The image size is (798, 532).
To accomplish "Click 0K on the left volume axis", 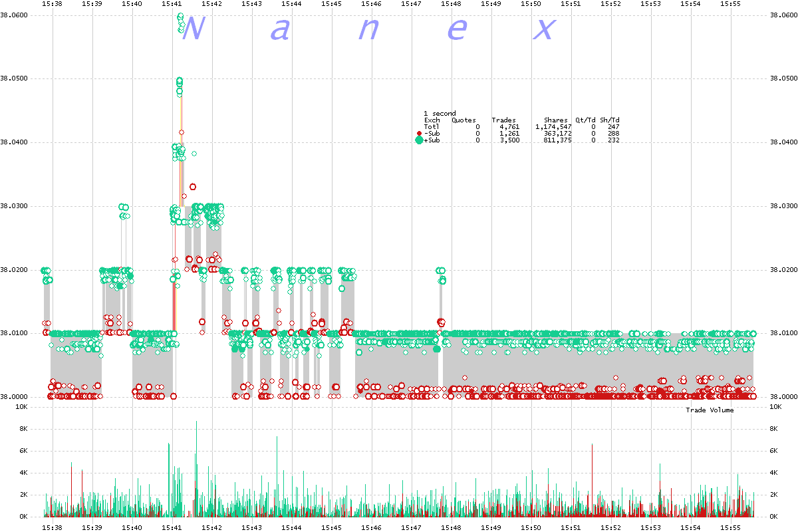I will tap(24, 517).
